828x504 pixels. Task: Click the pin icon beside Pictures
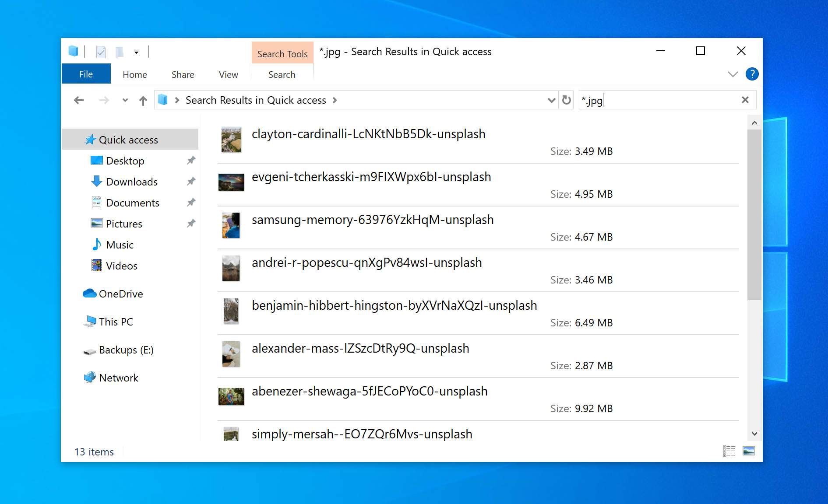(191, 224)
